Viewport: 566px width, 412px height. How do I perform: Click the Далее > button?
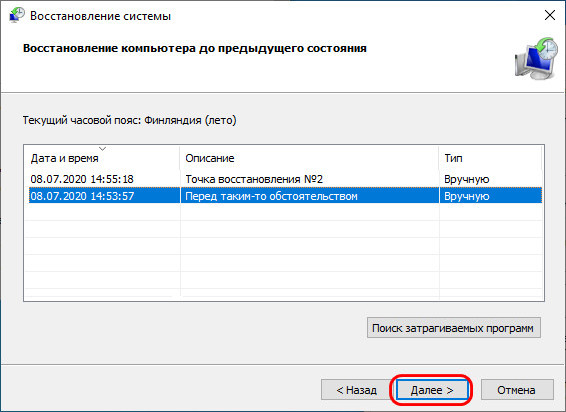[x=432, y=390]
